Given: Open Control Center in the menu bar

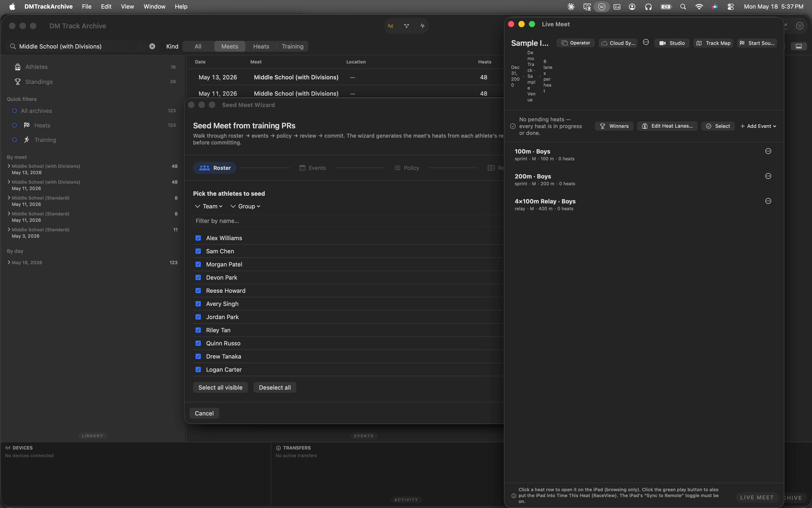Looking at the screenshot, I should point(730,7).
